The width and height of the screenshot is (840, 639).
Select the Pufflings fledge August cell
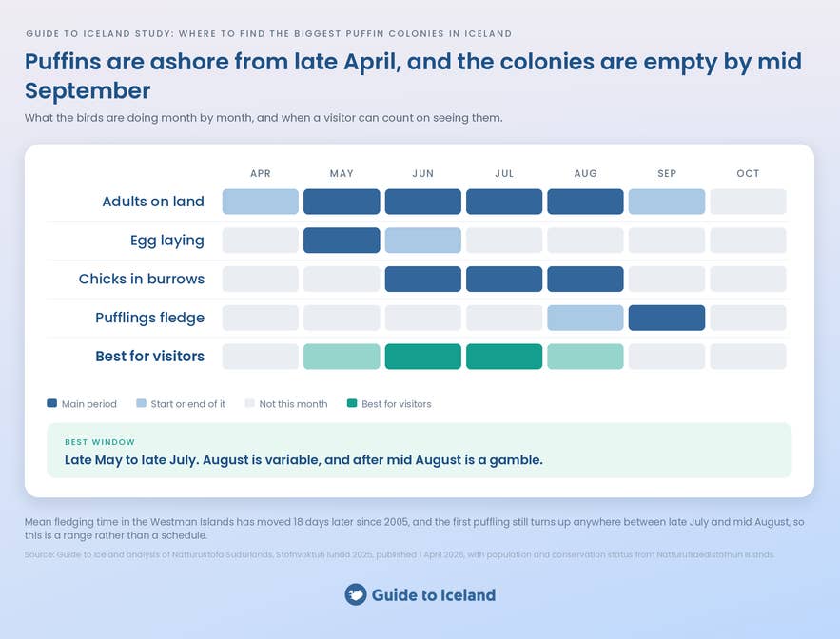point(586,318)
